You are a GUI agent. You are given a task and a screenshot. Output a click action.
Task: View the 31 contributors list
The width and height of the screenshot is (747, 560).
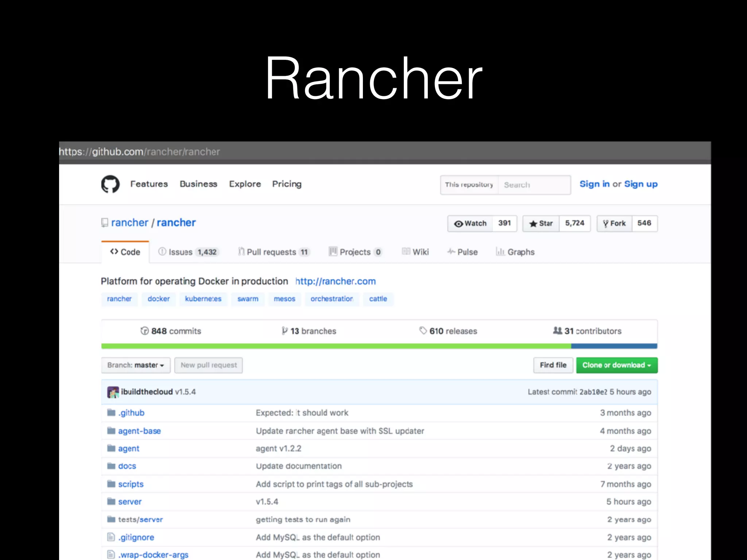pyautogui.click(x=587, y=331)
